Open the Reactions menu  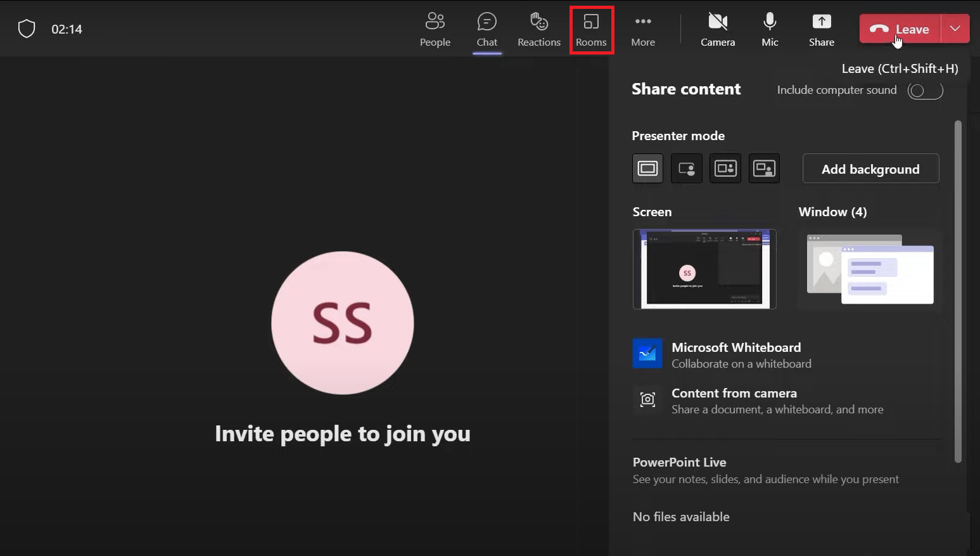point(539,30)
